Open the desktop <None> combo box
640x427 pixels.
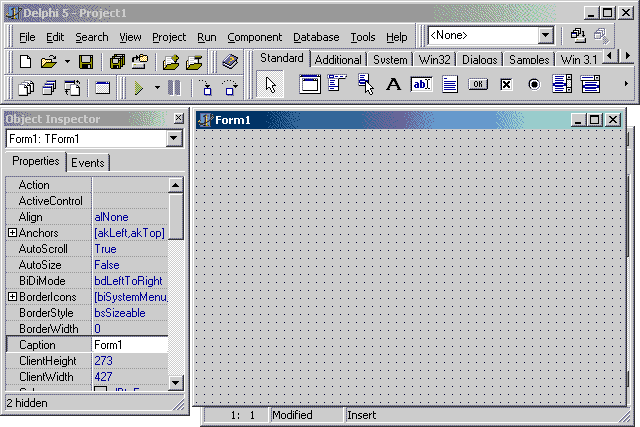point(546,35)
